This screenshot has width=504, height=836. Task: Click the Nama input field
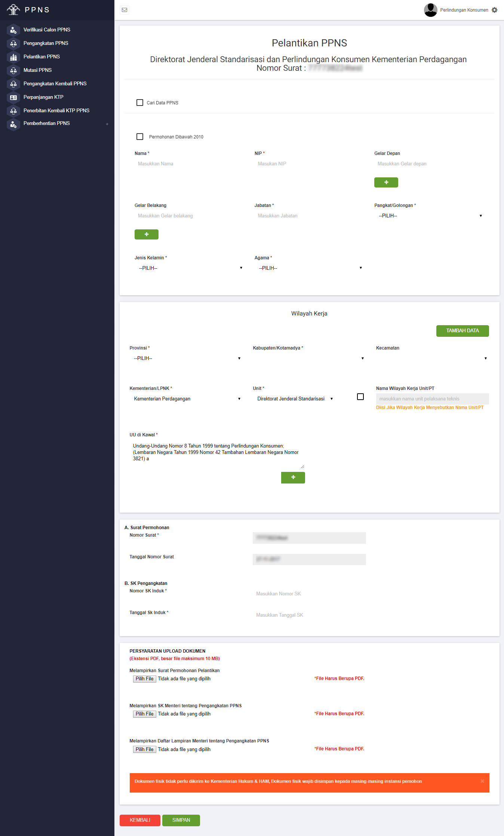pyautogui.click(x=189, y=164)
